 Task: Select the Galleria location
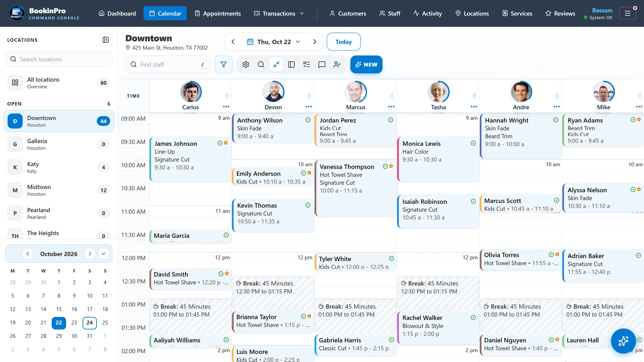click(59, 144)
